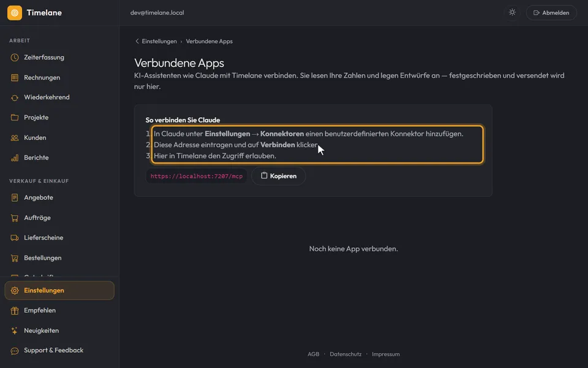The image size is (588, 368).
Task: Click the Lieferscheine truck icon
Action: pos(15,238)
